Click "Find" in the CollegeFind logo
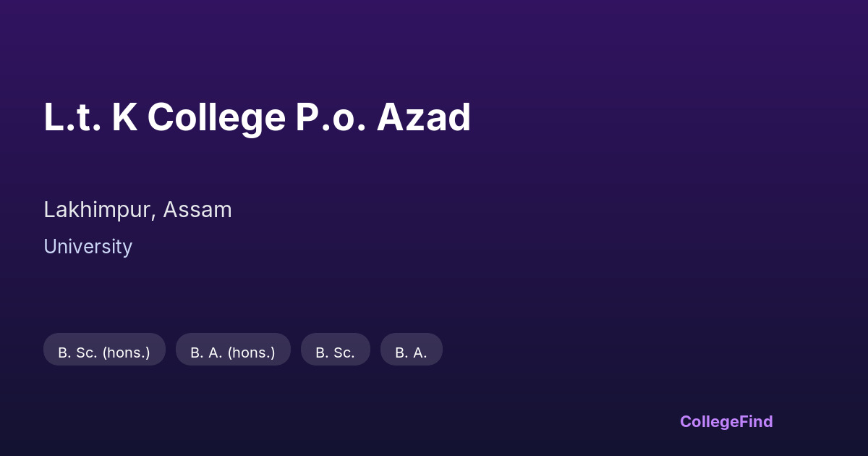 (756, 421)
